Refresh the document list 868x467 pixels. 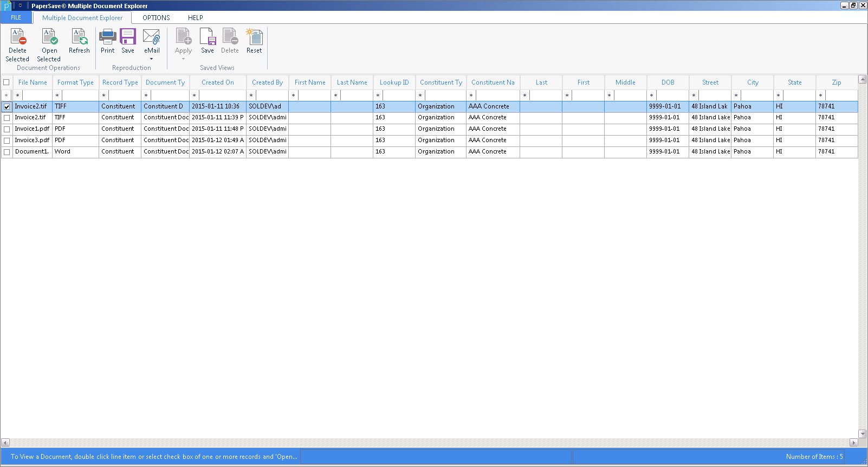click(x=79, y=41)
